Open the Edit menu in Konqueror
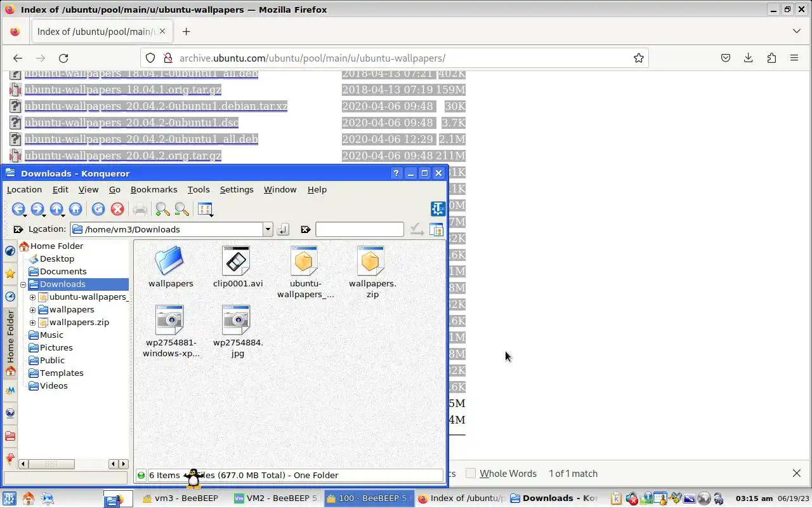 pos(60,189)
